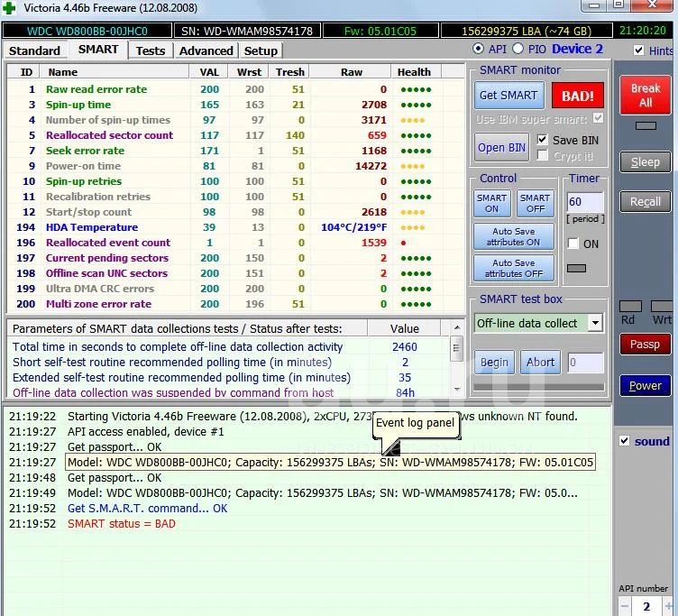The image size is (678, 616).
Task: Toggle the Crypt it! checkbox
Action: tap(542, 155)
